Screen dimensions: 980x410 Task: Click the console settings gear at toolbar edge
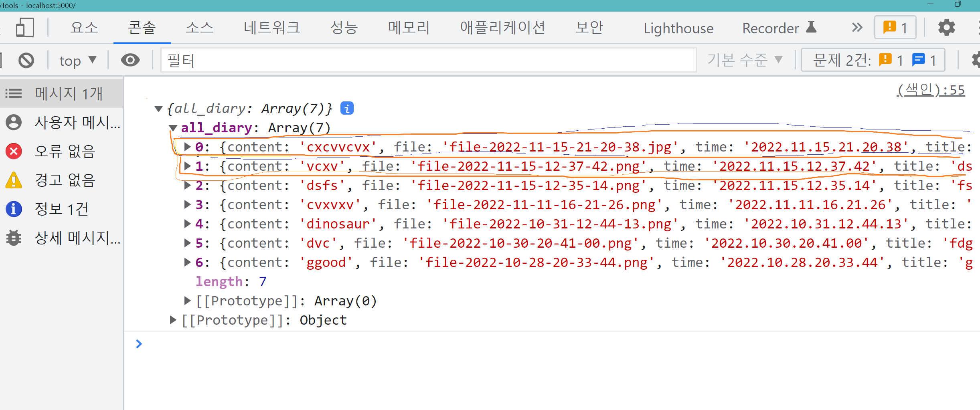(x=976, y=61)
